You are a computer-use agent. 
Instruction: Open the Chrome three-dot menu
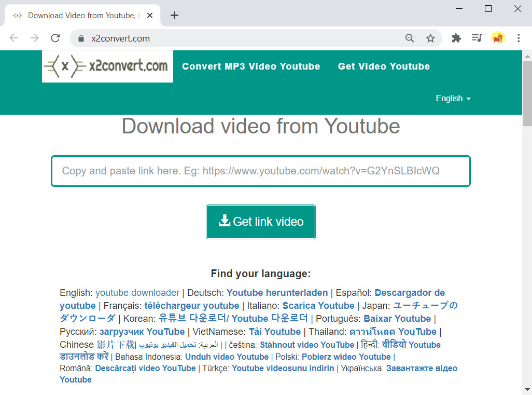(x=518, y=38)
